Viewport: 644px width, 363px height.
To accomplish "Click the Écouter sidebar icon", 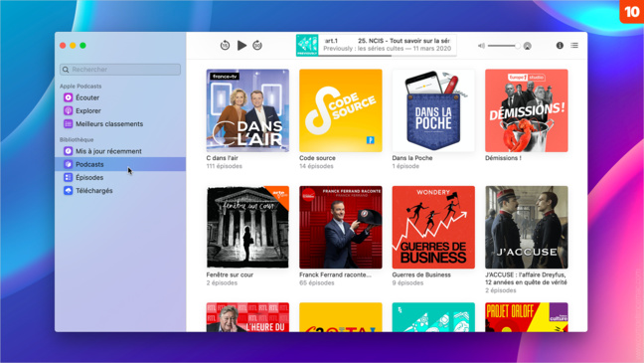I will 69,97.
